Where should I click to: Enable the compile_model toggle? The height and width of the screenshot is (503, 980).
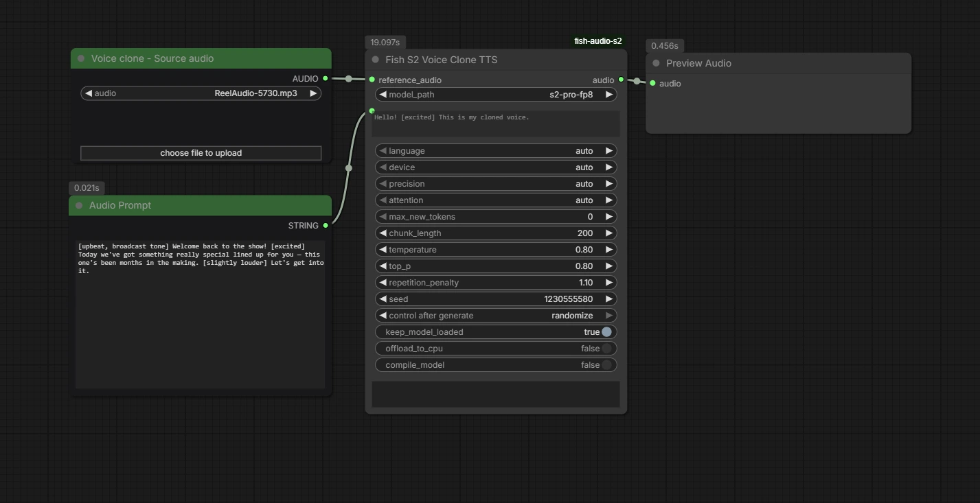(x=606, y=365)
